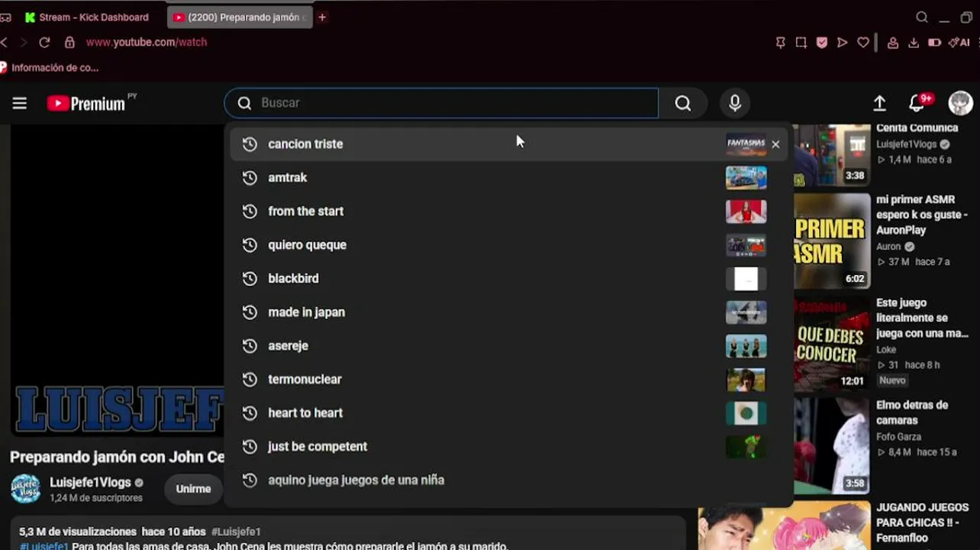The image size is (980, 550).
Task: Open 'mi primer ASMR' video title
Action: (x=922, y=215)
